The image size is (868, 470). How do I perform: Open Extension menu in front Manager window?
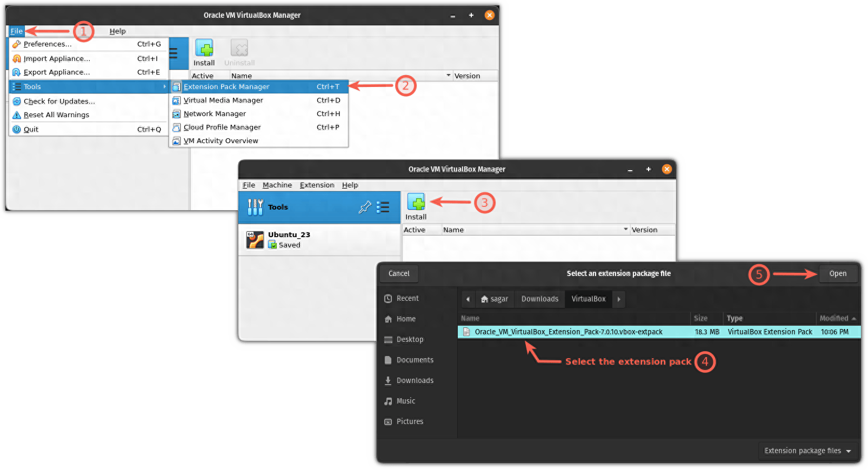(317, 185)
